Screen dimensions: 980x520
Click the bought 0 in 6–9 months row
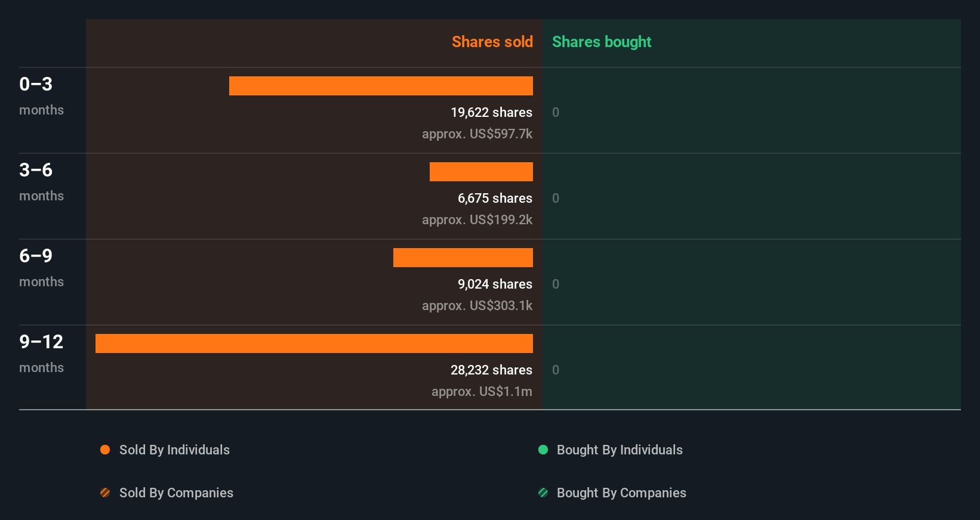point(556,284)
